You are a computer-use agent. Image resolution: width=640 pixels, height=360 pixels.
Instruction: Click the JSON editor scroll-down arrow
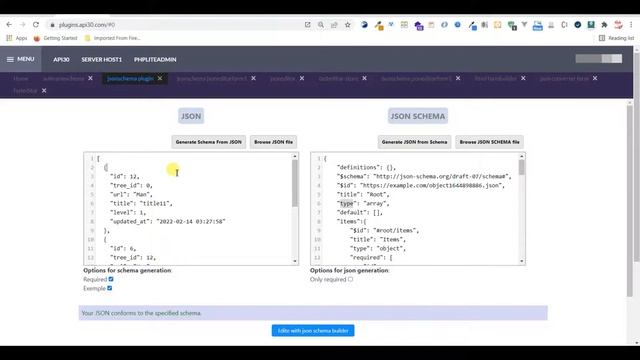coord(295,261)
